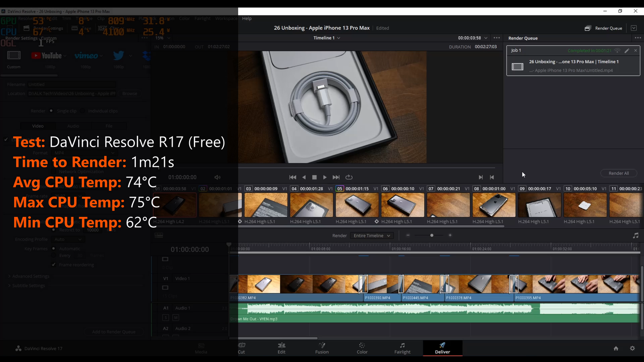
Task: Open the timecode display dropdown
Action: 486,38
